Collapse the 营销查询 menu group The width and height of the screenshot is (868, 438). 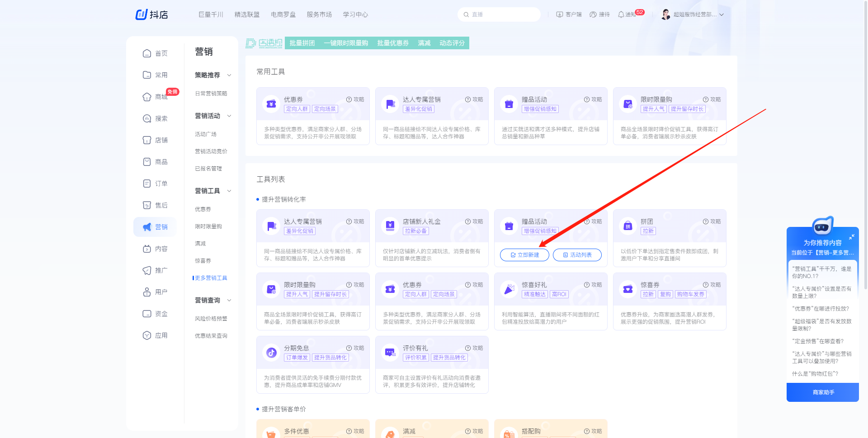tap(229, 300)
